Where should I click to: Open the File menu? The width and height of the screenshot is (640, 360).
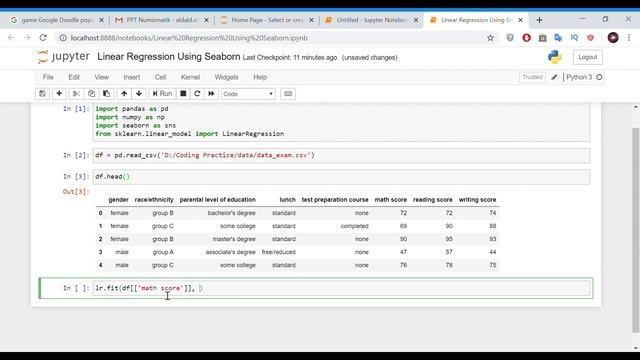point(48,77)
